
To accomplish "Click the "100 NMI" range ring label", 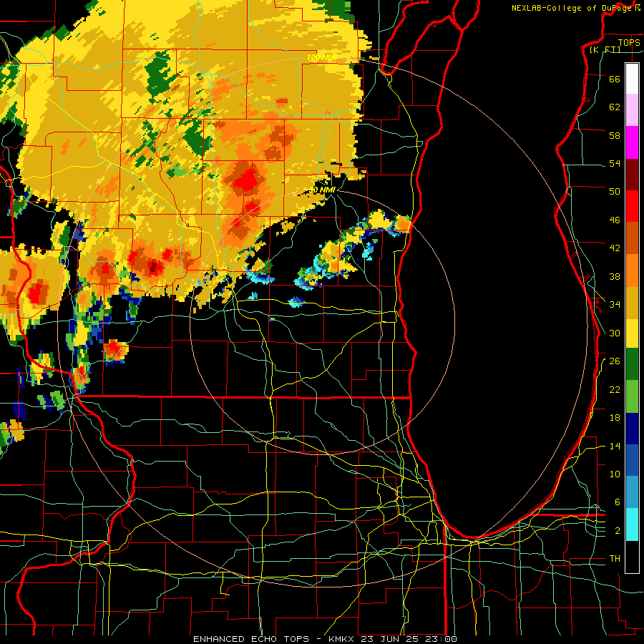I will (321, 57).
